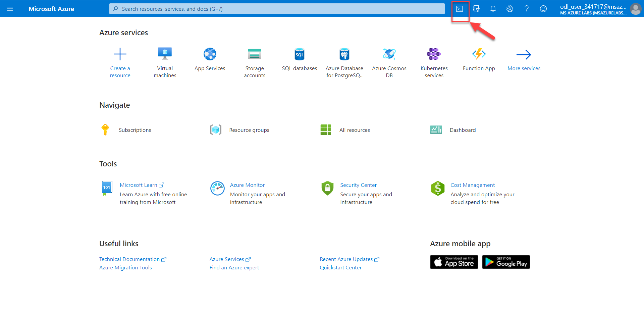Open Kubernetes services icon

[x=434, y=54]
